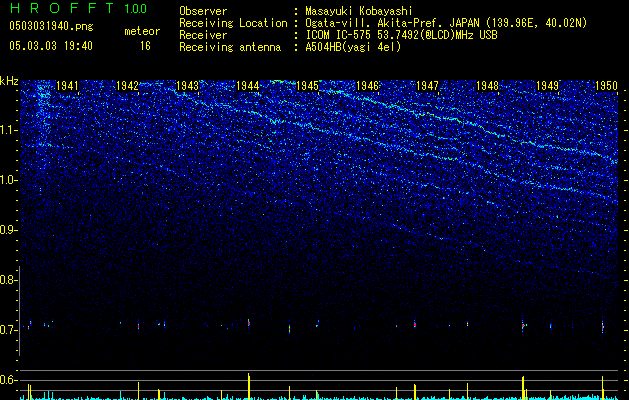629x400 pixels.
Task: Click the file name 0503031940.png
Action: [51, 26]
